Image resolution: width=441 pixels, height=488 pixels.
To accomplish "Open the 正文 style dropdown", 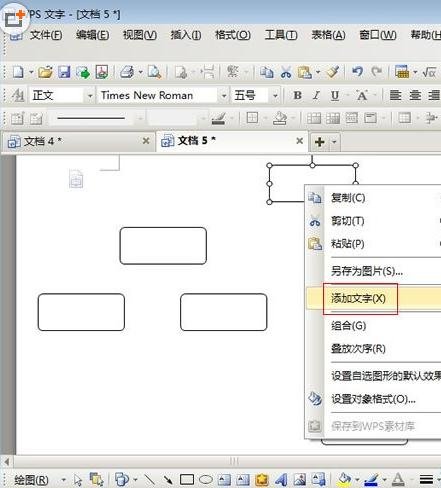I will click(90, 96).
